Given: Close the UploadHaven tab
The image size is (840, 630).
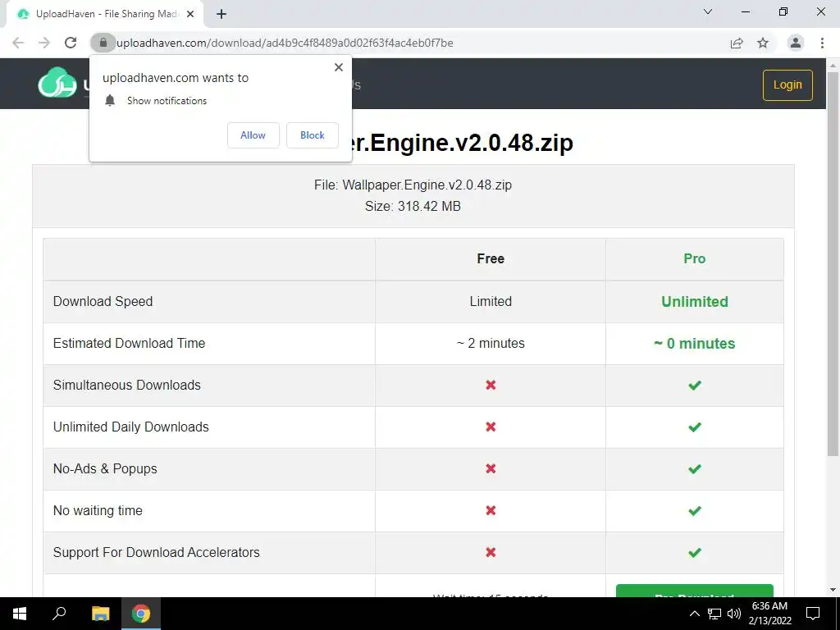Looking at the screenshot, I should click(190, 15).
